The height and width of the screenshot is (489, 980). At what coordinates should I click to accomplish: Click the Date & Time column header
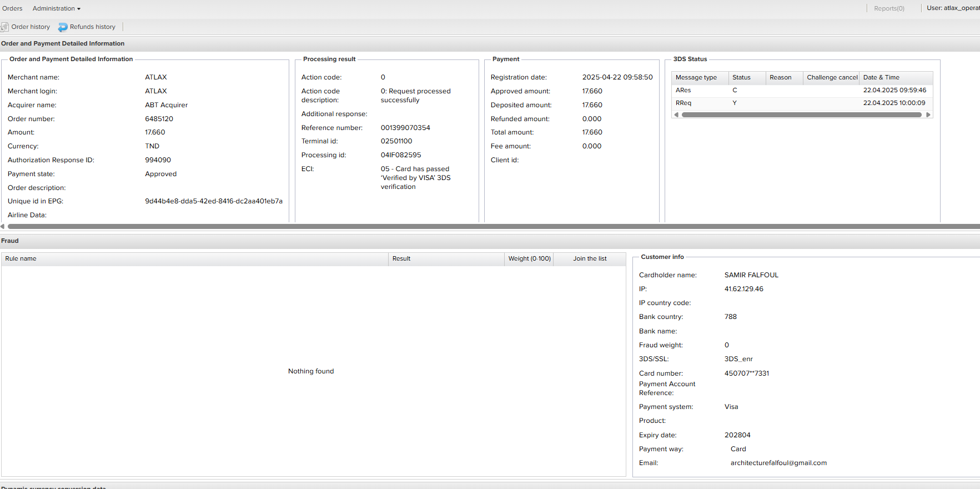click(x=881, y=78)
